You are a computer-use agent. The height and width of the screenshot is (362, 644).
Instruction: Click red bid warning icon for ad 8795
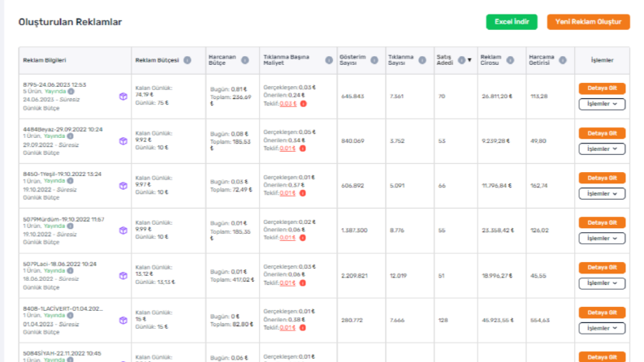[304, 104]
